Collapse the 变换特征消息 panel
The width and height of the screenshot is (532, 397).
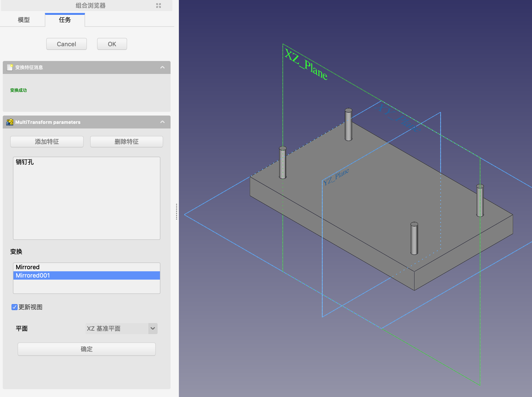point(162,67)
